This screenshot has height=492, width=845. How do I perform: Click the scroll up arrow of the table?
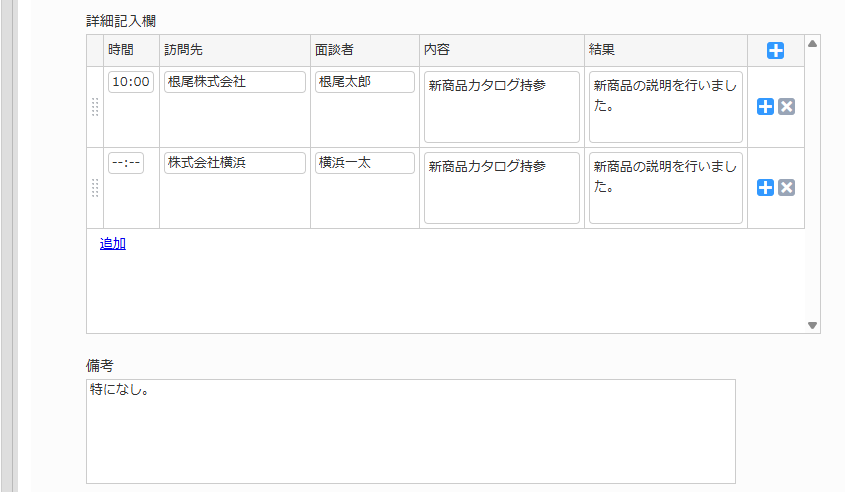[x=812, y=44]
